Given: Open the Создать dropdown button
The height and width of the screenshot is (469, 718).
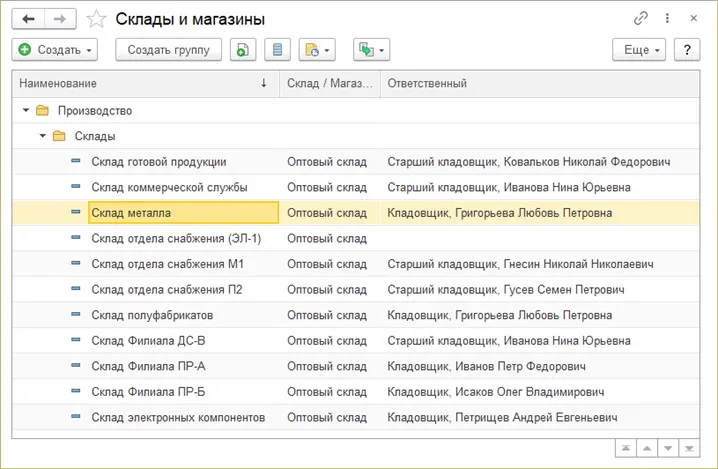Looking at the screenshot, I should (x=56, y=49).
